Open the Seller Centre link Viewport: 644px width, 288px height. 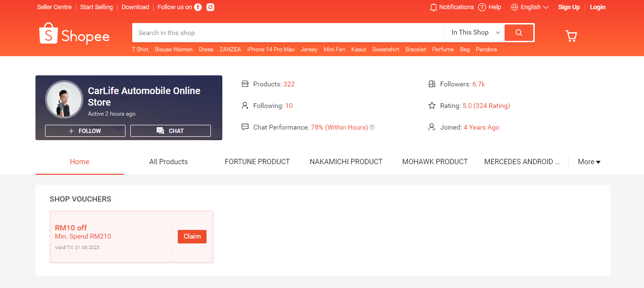(x=54, y=7)
